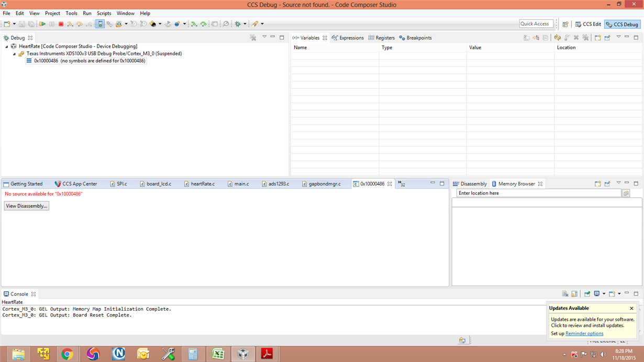This screenshot has height=362, width=644.
Task: Click the Open Perspective icon
Action: click(x=565, y=24)
